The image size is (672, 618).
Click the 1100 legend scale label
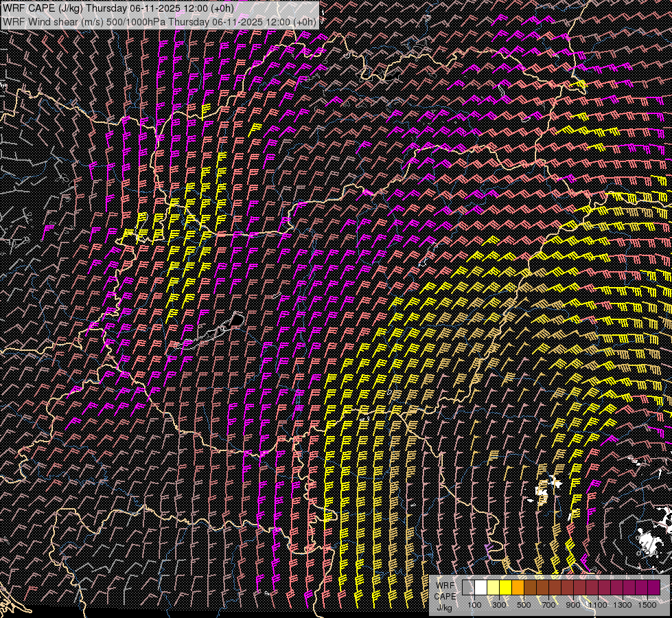pos(598,605)
